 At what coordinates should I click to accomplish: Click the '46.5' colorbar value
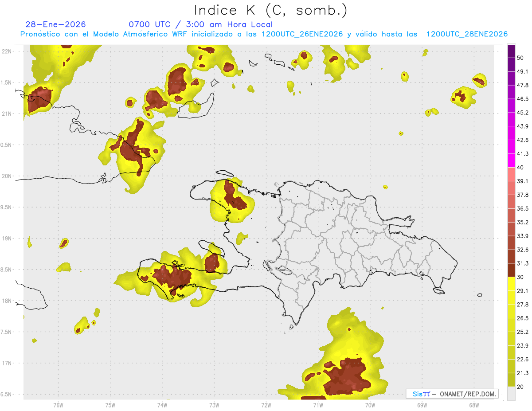(523, 99)
